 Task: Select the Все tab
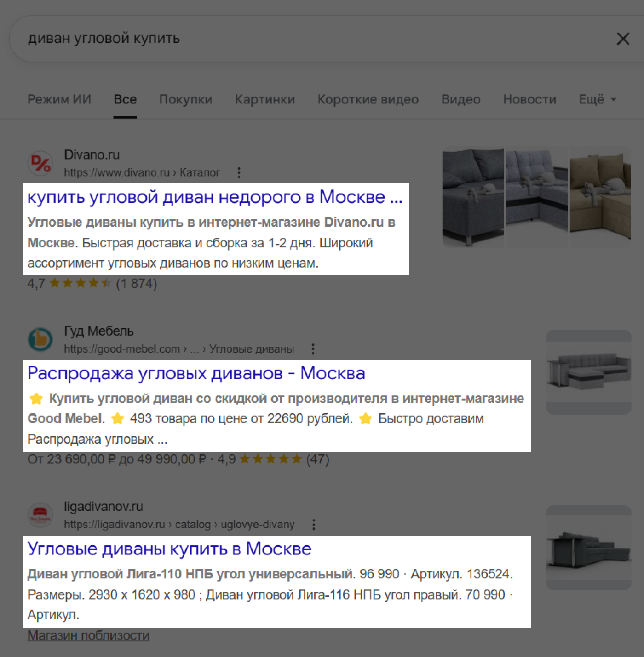pyautogui.click(x=125, y=99)
